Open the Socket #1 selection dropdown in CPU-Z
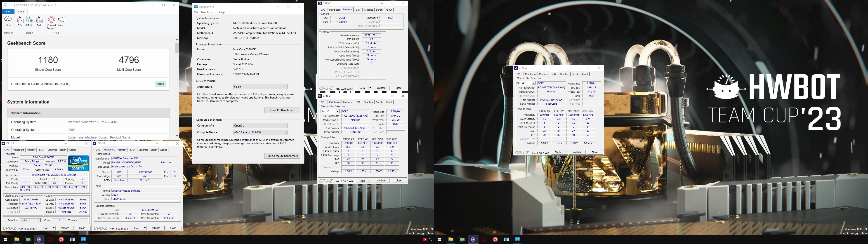The height and width of the screenshot is (244, 868). 38,221
